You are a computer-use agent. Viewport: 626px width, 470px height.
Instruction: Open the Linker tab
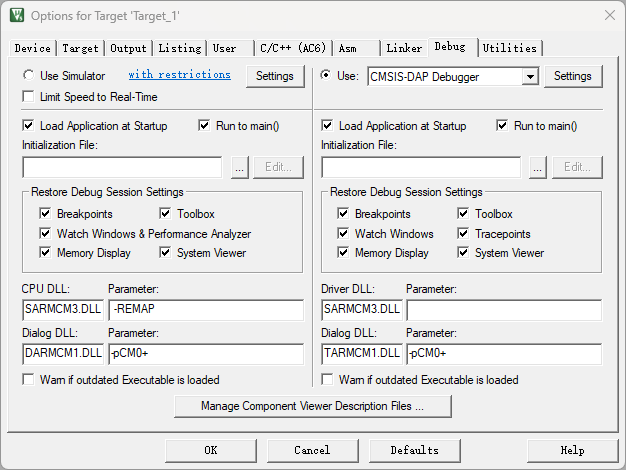[404, 48]
